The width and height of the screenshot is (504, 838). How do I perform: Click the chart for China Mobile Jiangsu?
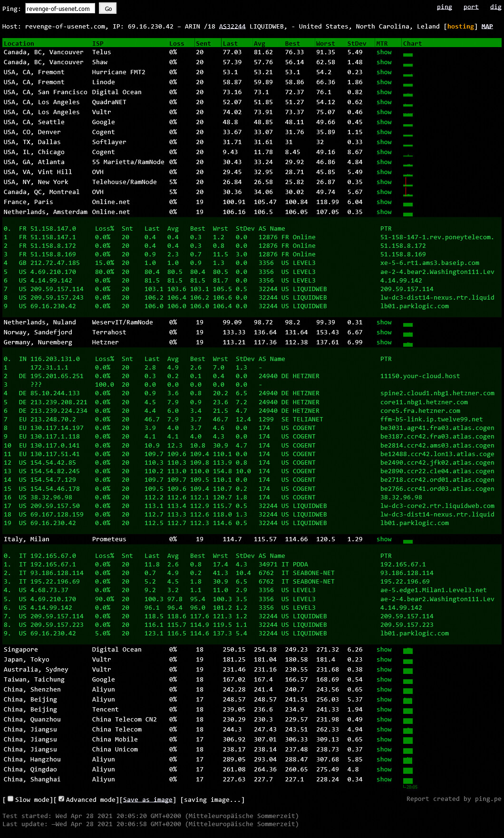click(x=407, y=741)
